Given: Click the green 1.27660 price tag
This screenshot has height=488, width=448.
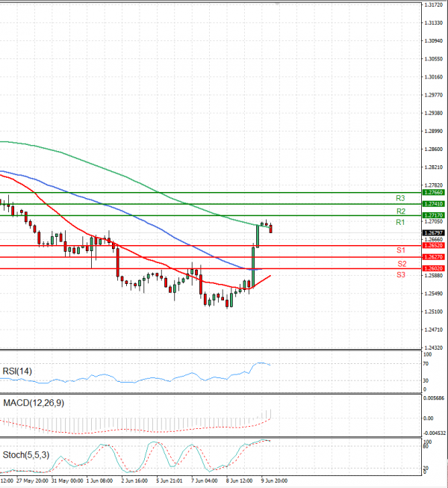Looking at the screenshot, I should coord(433,192).
